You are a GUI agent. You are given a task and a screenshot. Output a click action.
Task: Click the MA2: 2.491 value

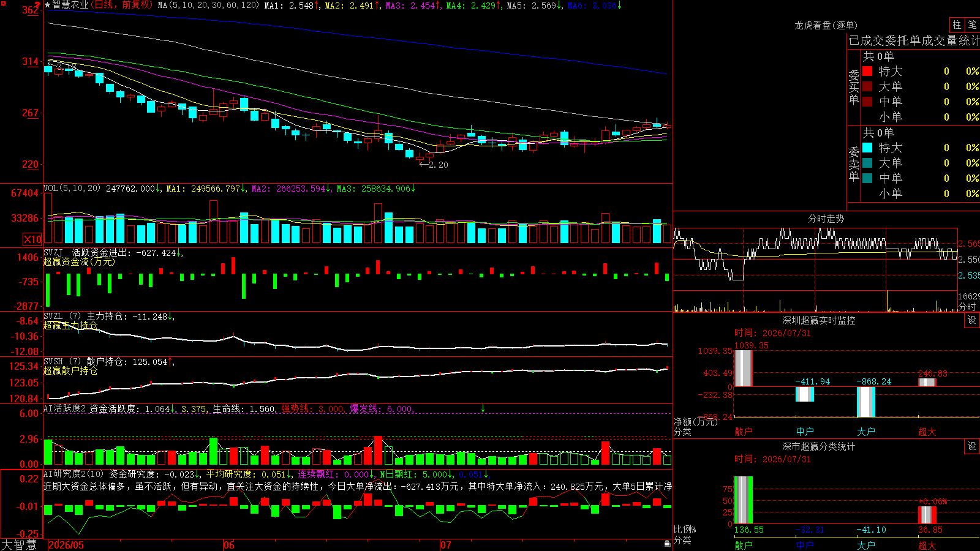click(349, 5)
